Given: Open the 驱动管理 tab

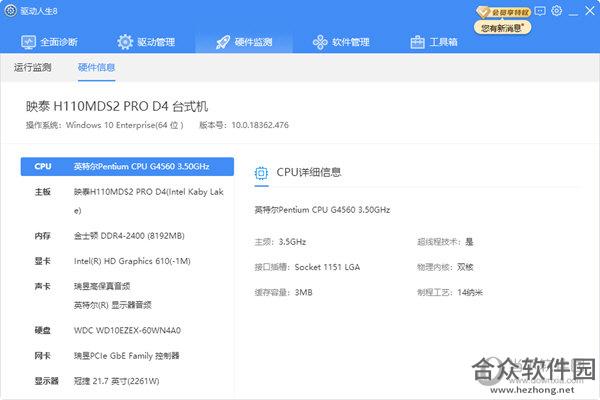Looking at the screenshot, I should [x=146, y=42].
